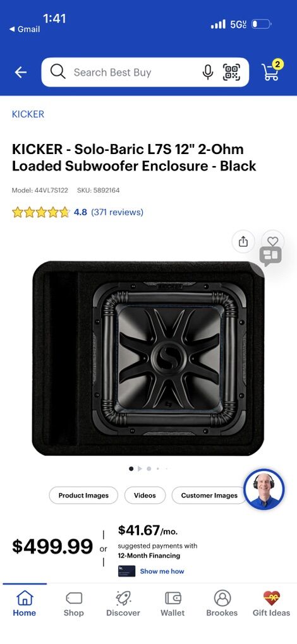Select the Product Images chip

click(x=83, y=496)
